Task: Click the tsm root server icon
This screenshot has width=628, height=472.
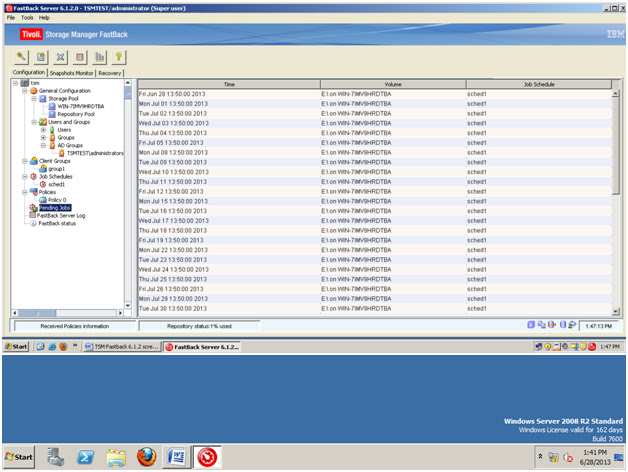Action: [x=24, y=83]
